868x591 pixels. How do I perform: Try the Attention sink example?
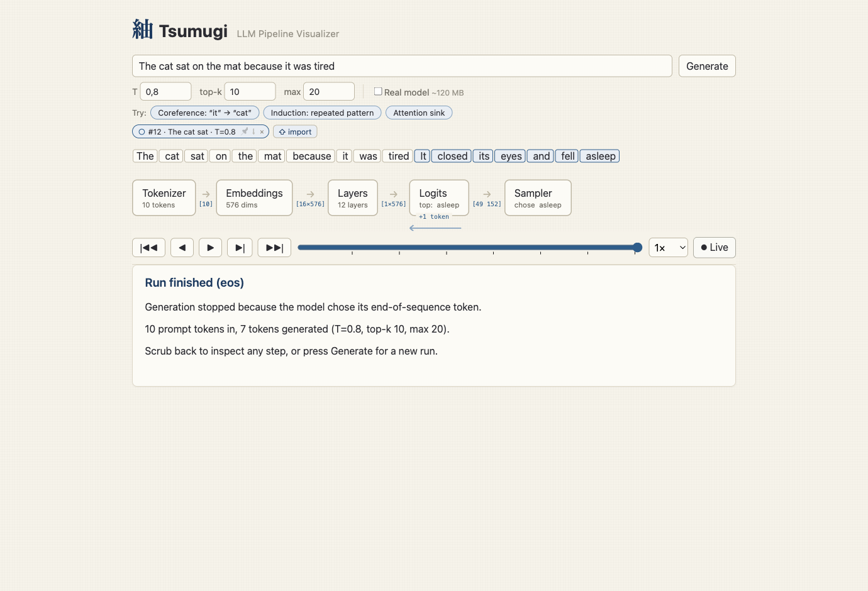[x=419, y=113]
